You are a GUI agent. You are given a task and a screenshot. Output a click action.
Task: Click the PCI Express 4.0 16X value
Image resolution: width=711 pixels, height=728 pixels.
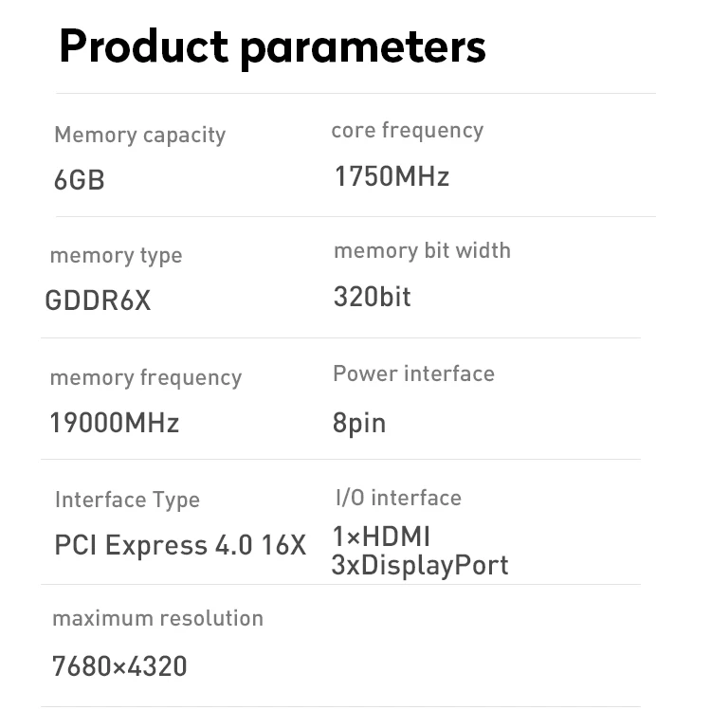pos(180,545)
